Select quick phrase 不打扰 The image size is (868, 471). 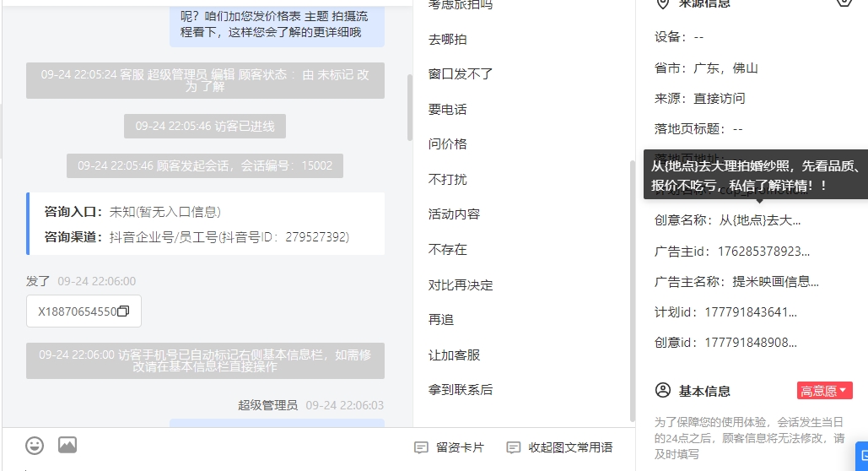coord(447,180)
